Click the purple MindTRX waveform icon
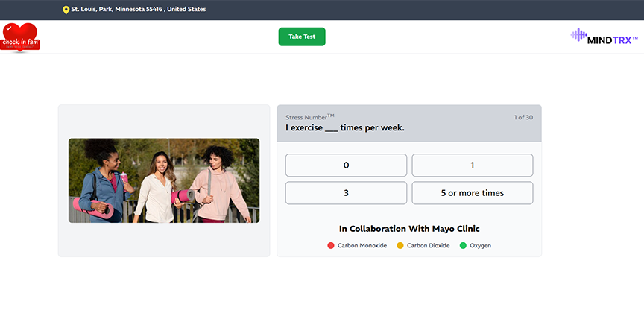The width and height of the screenshot is (644, 325). tap(578, 35)
